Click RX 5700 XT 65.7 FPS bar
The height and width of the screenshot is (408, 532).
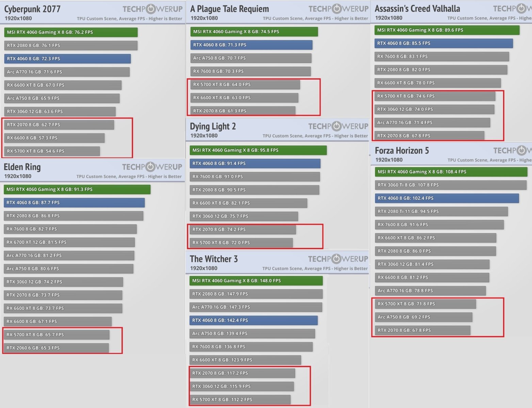57,335
